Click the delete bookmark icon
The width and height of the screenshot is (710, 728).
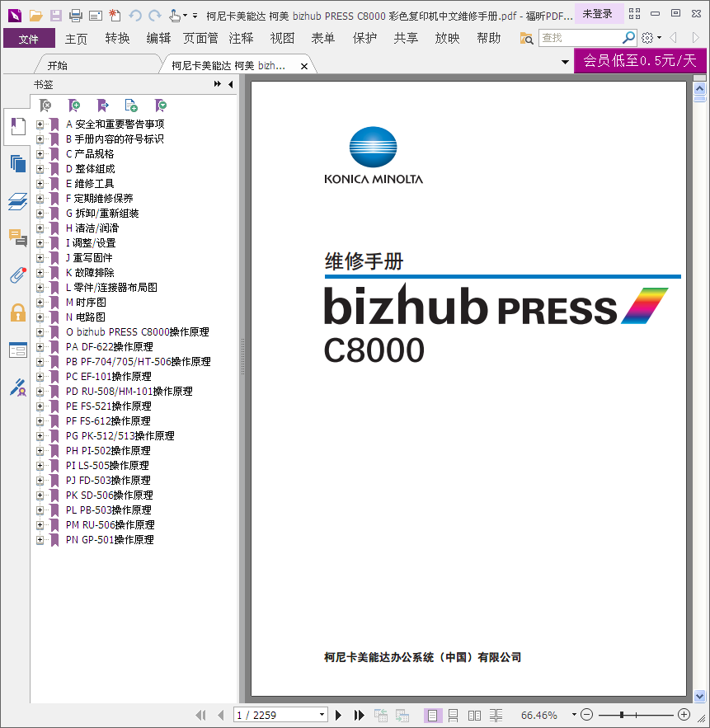[x=45, y=106]
